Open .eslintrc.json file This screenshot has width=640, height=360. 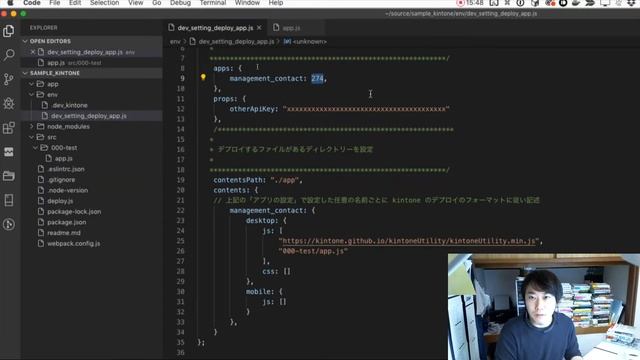click(66, 169)
